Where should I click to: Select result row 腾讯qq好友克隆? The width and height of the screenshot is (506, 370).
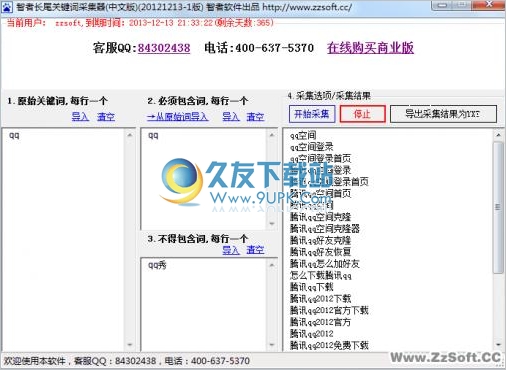click(x=320, y=240)
